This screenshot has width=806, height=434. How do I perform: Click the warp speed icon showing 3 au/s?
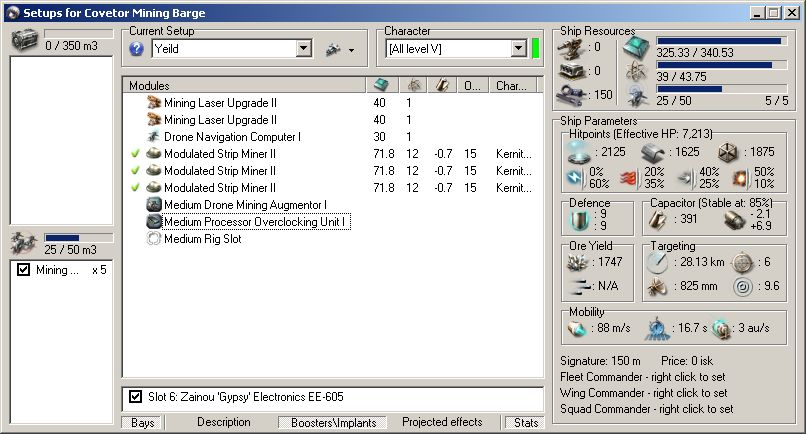tap(722, 329)
